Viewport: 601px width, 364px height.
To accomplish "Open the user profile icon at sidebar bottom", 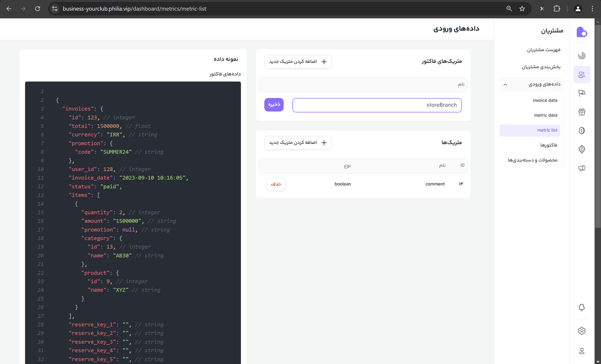I will 582,351.
